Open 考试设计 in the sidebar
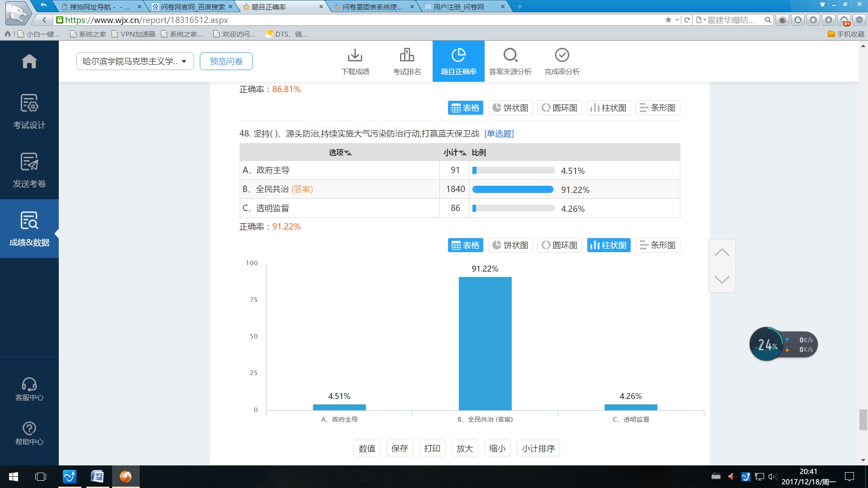The height and width of the screenshot is (488, 868). 29,111
